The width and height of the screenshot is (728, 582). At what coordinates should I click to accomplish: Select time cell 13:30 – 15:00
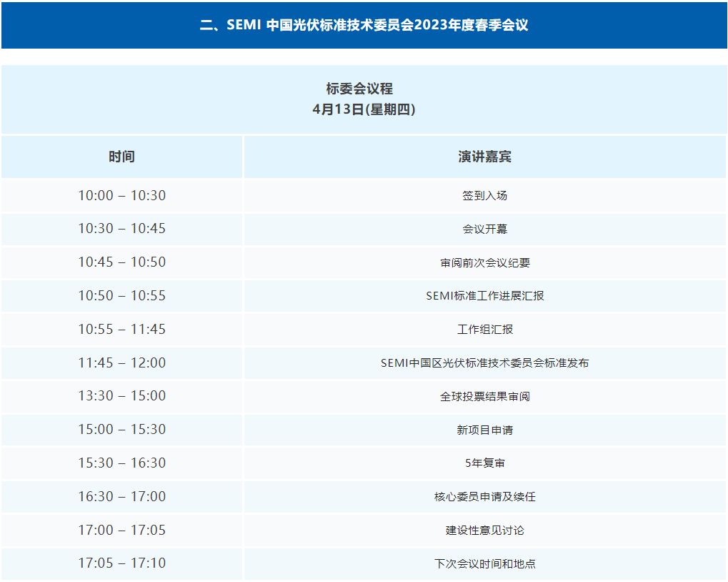point(121,396)
